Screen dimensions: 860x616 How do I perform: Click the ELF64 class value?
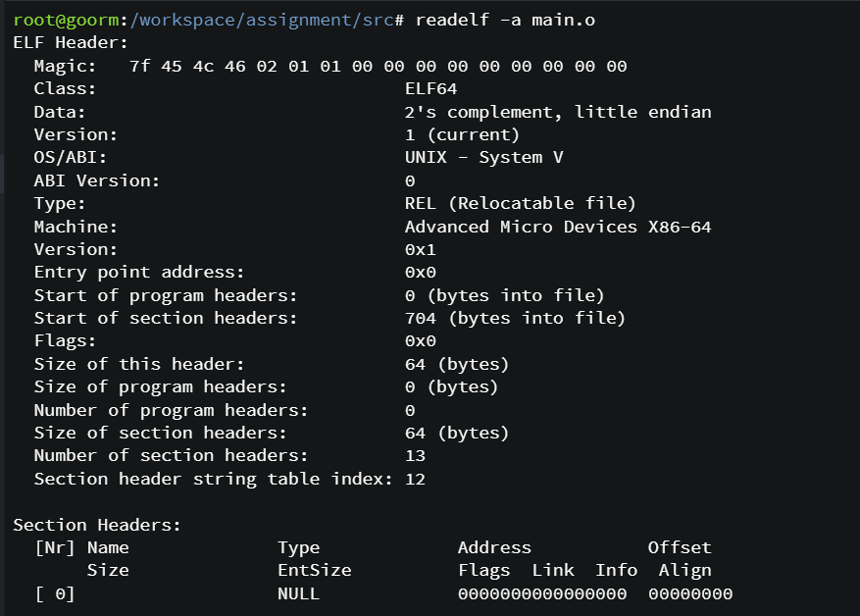pyautogui.click(x=431, y=89)
